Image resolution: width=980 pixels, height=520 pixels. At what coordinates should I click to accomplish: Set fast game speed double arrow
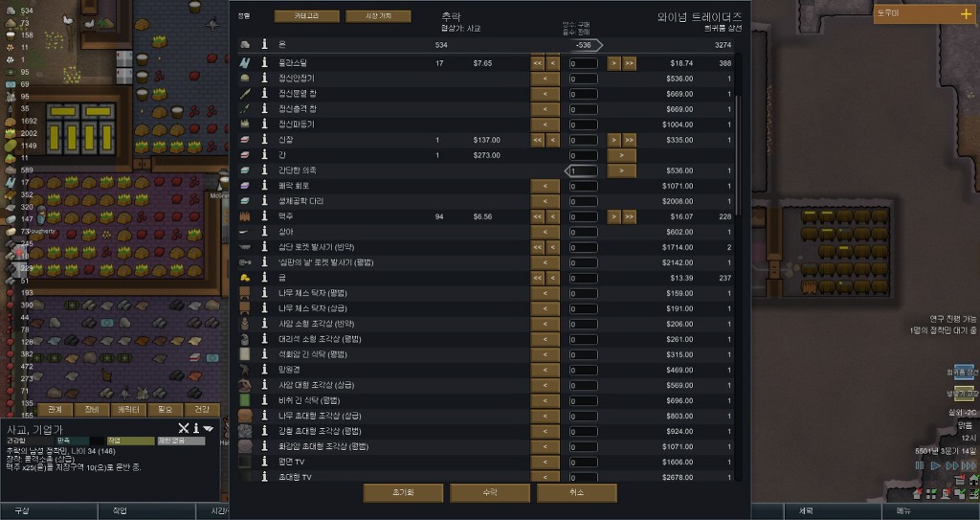coord(952,465)
